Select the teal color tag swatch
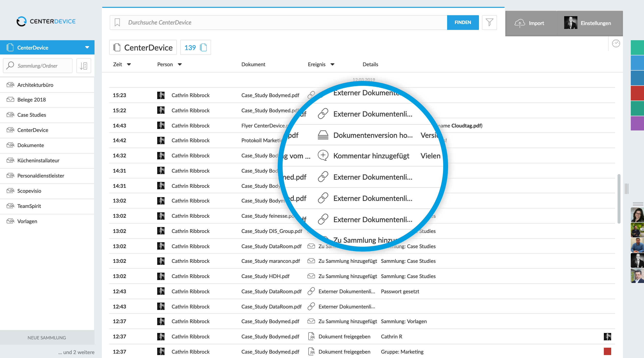 pyautogui.click(x=637, y=47)
